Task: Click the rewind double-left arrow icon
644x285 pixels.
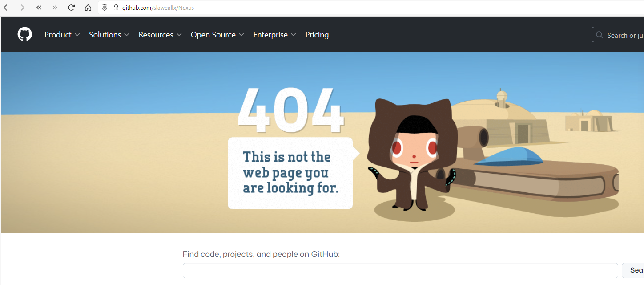Action: pos(39,8)
